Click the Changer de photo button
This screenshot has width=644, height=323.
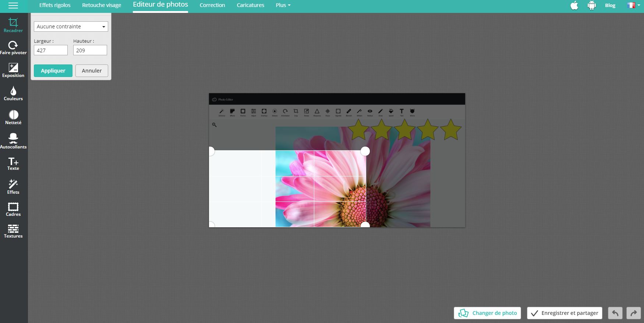[487, 313]
